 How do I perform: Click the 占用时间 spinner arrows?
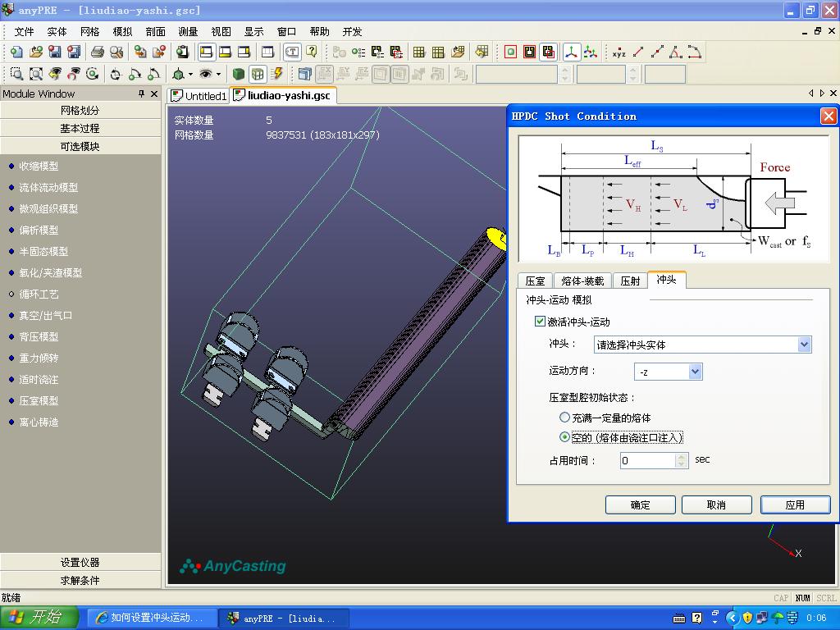(x=682, y=460)
